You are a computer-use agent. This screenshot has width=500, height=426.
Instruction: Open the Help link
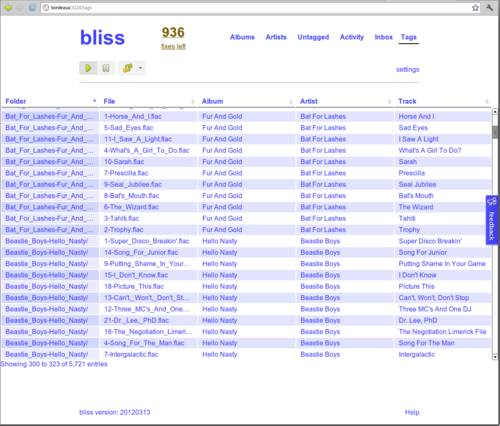(x=412, y=412)
